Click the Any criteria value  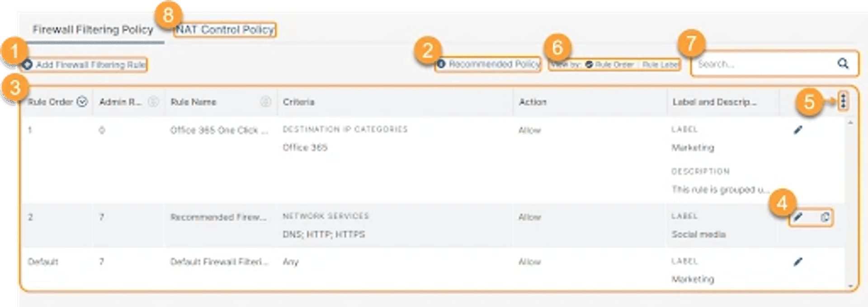tap(291, 261)
